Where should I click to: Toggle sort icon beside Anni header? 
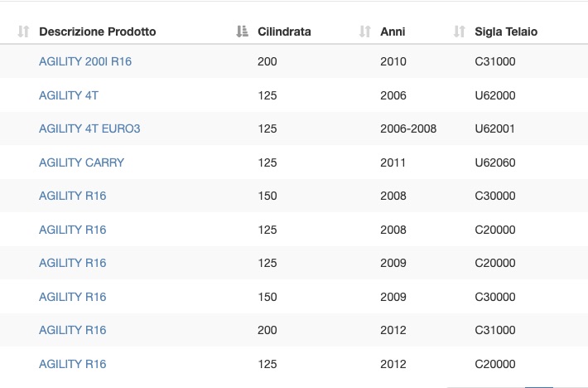(365, 32)
